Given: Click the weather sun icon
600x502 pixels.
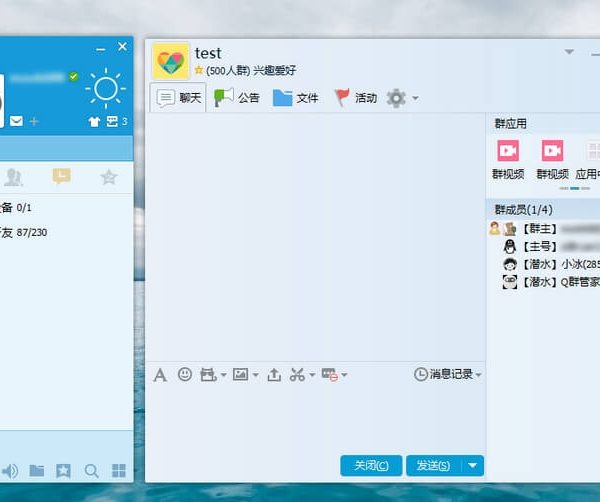Looking at the screenshot, I should pos(105,89).
